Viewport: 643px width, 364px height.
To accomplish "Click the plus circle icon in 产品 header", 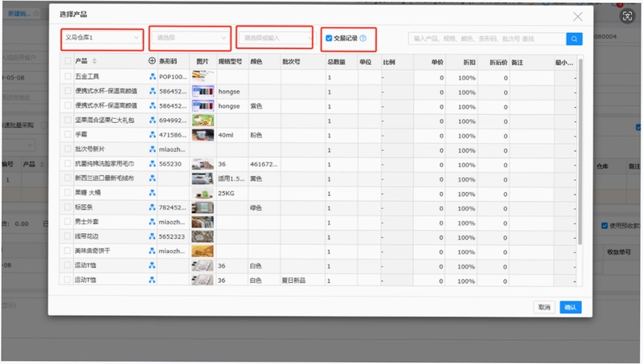I will click(x=152, y=61).
